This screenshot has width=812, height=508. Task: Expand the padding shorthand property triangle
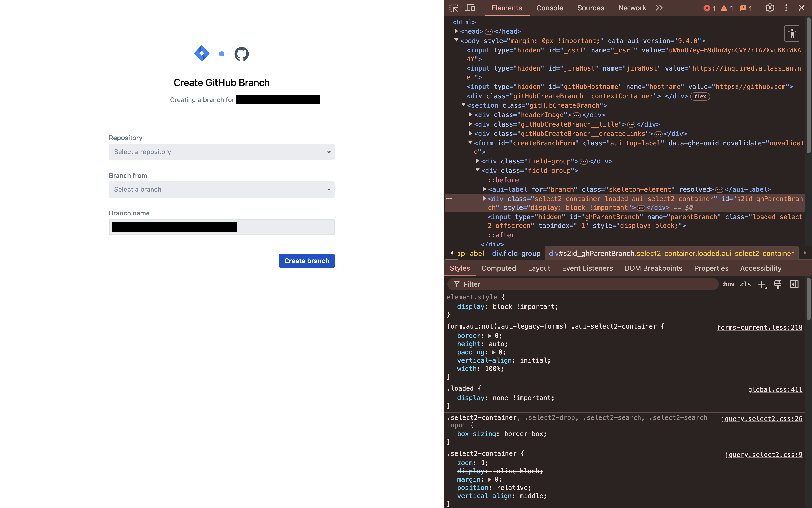point(494,353)
